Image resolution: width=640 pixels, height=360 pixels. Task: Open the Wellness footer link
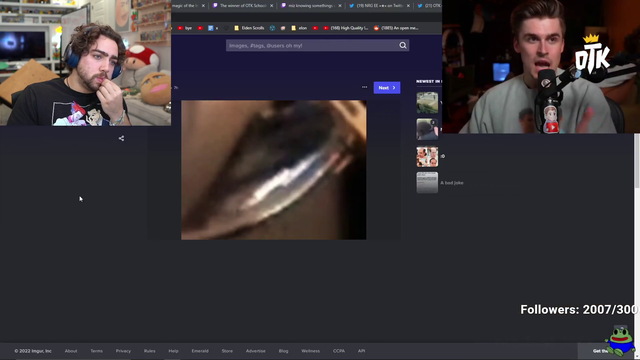[310, 351]
